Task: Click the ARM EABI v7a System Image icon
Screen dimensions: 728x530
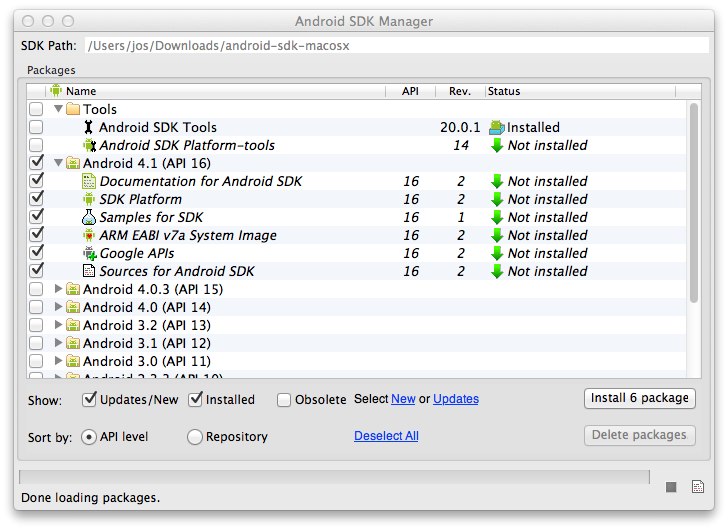Action: click(x=89, y=235)
